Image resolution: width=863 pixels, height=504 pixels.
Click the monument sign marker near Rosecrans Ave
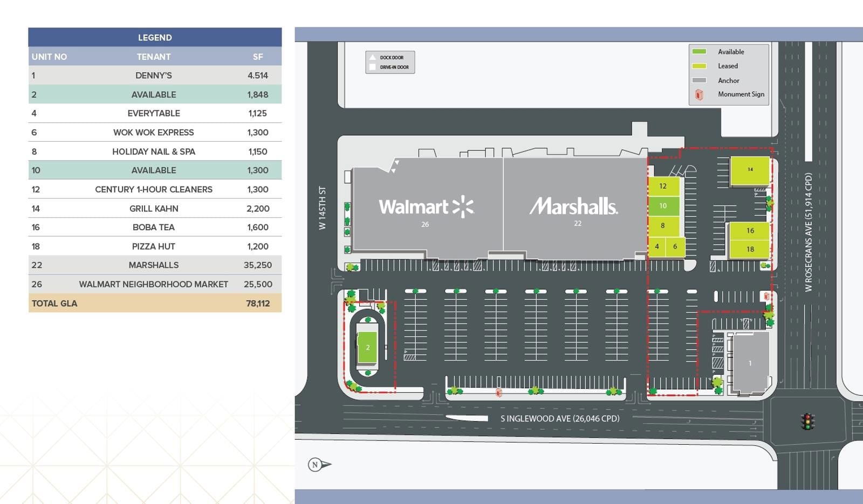coord(765,295)
